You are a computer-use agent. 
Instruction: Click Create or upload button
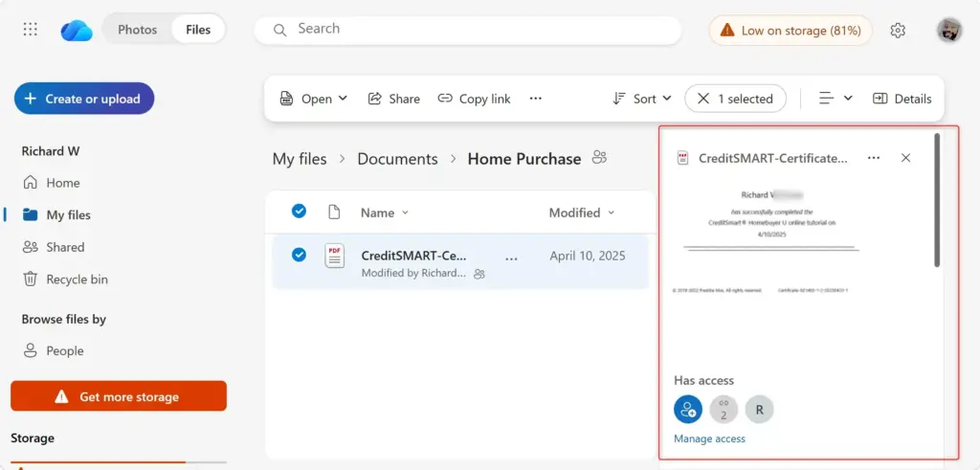click(84, 99)
